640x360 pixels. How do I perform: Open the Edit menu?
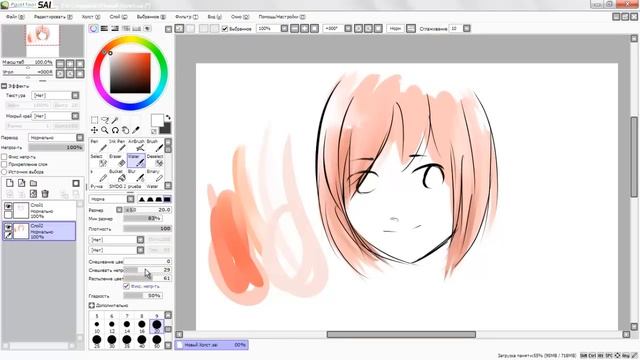(53, 17)
